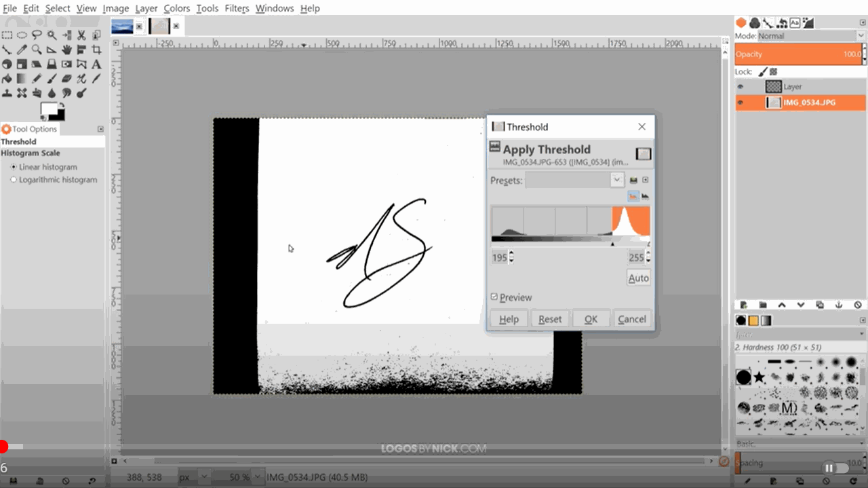The height and width of the screenshot is (488, 868).
Task: Select the Fuzzy Select tool
Action: click(x=52, y=35)
